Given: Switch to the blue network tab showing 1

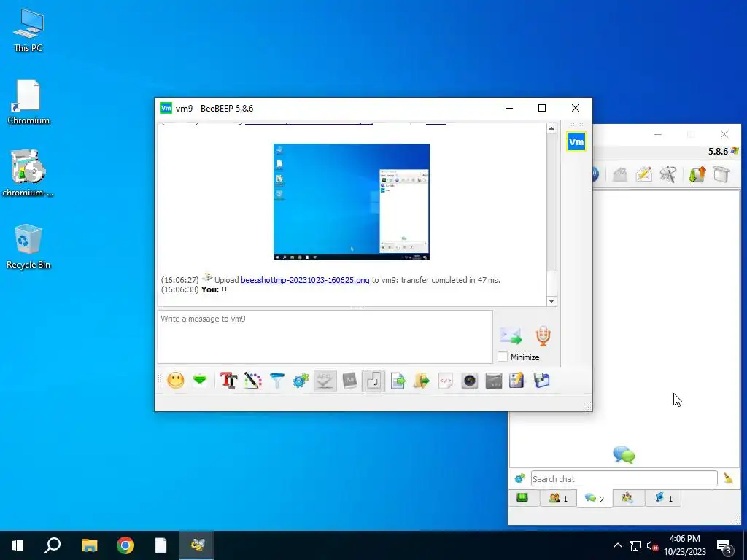Looking at the screenshot, I should pyautogui.click(x=663, y=498).
